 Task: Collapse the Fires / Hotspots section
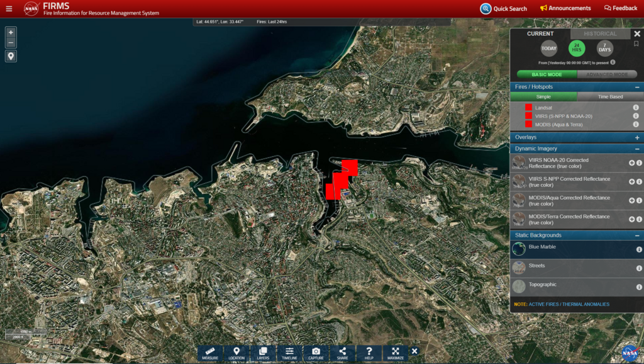tap(636, 87)
